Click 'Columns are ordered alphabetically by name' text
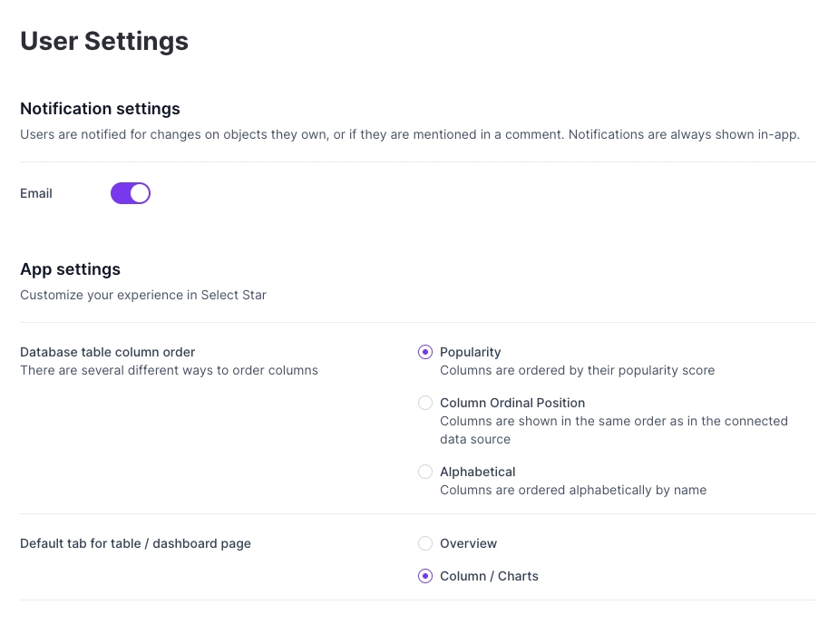838x644 pixels. click(572, 490)
